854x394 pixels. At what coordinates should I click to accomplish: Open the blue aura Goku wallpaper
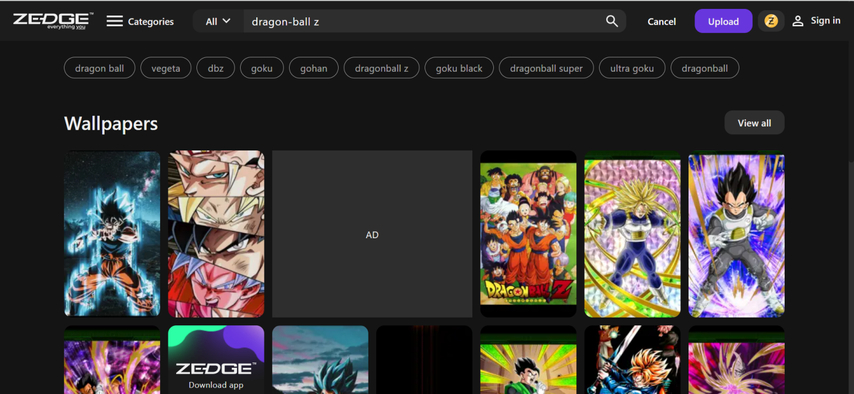112,234
